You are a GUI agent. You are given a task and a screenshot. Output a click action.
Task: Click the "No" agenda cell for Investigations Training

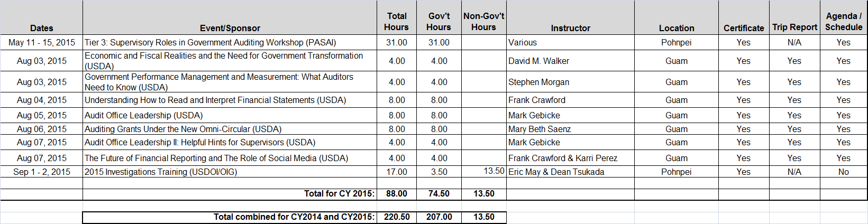point(844,172)
